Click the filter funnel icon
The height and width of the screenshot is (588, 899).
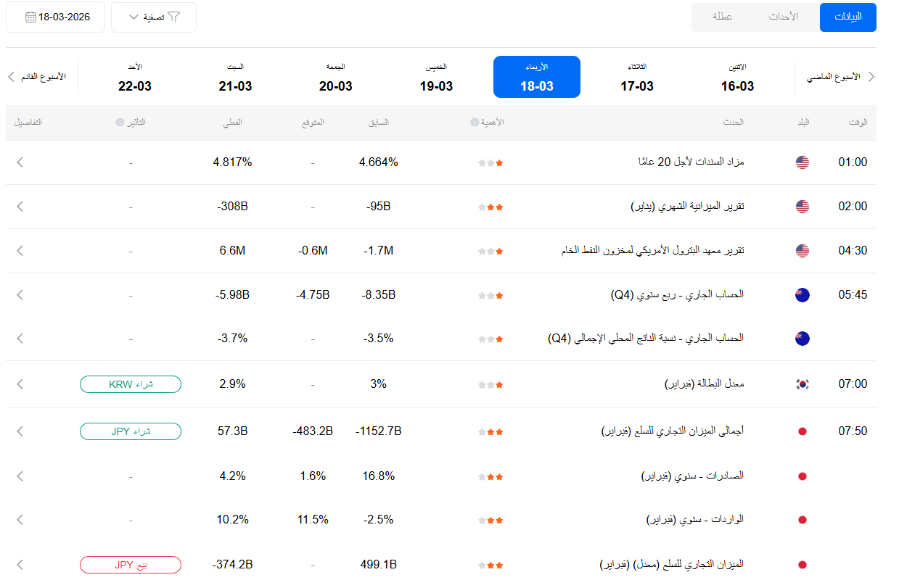174,17
